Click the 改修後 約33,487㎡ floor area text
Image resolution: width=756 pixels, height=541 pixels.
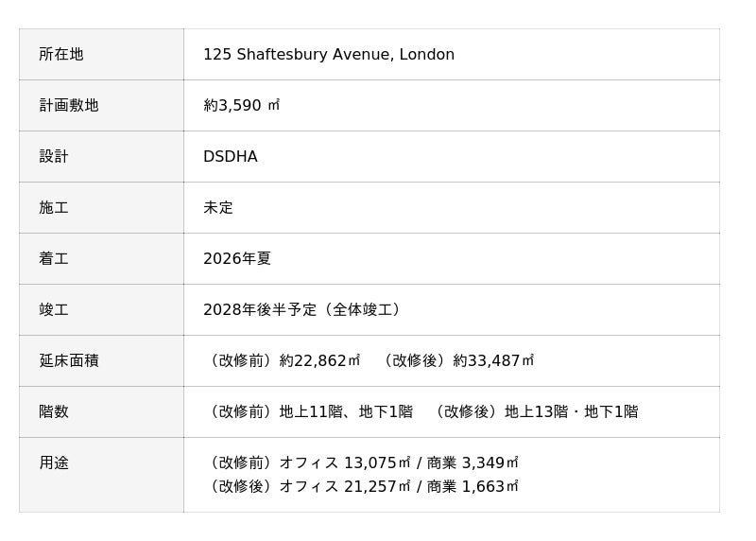click(456, 361)
